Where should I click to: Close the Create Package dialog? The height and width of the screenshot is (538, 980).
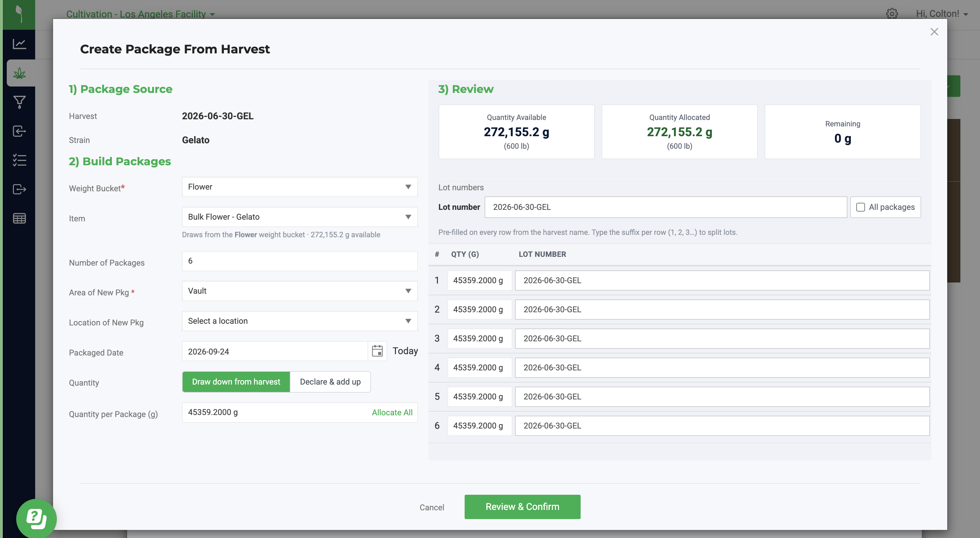(x=934, y=32)
